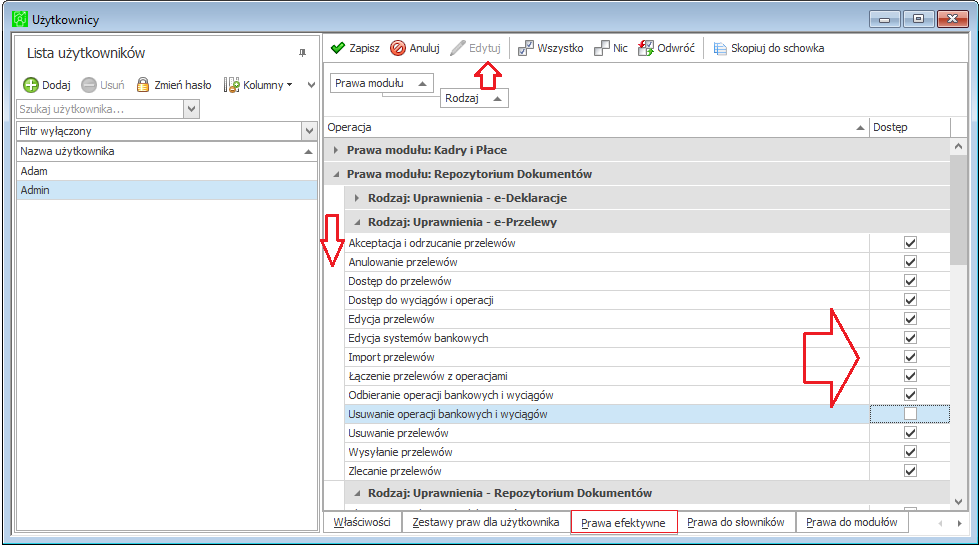Enable Usuwanie operacji bankowych i wyciągów checkbox
This screenshot has height=548, width=979.
click(x=910, y=414)
